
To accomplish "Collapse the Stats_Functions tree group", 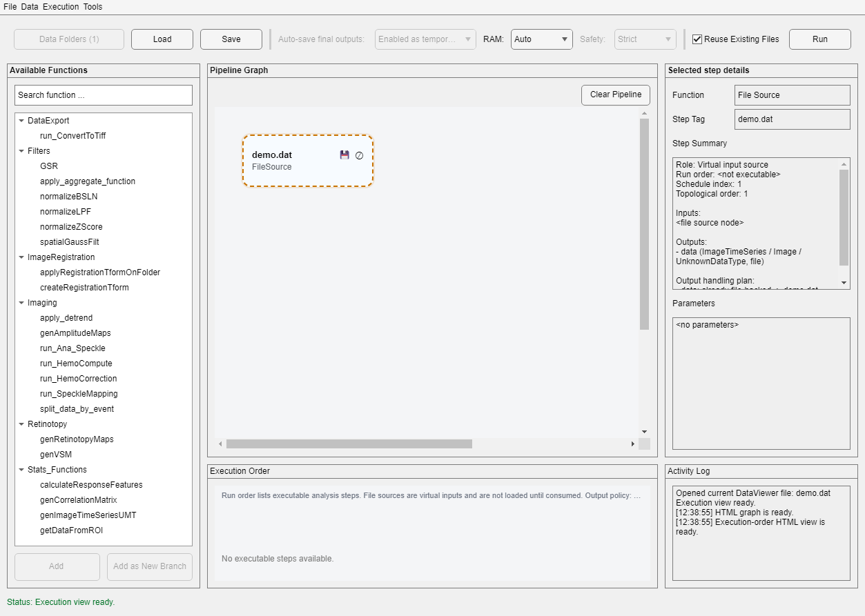I will coord(21,470).
